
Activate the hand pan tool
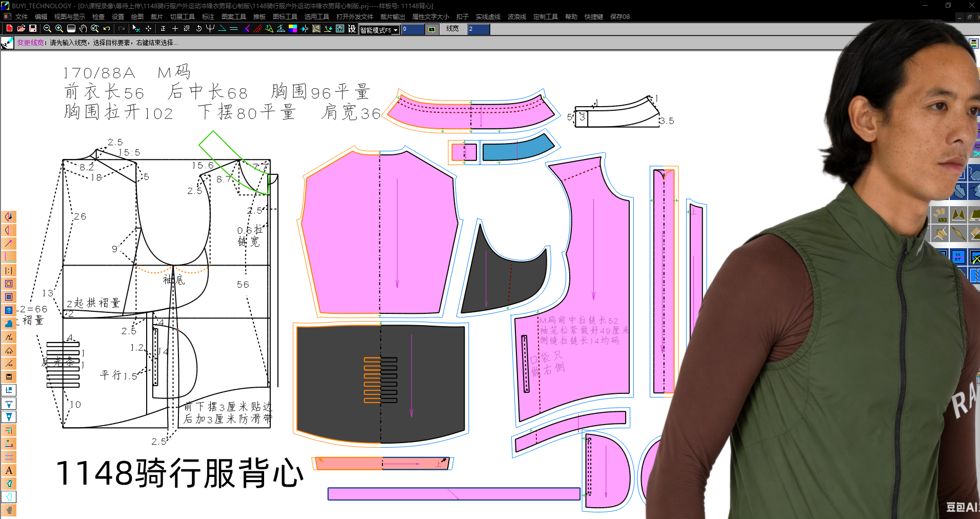[83, 29]
